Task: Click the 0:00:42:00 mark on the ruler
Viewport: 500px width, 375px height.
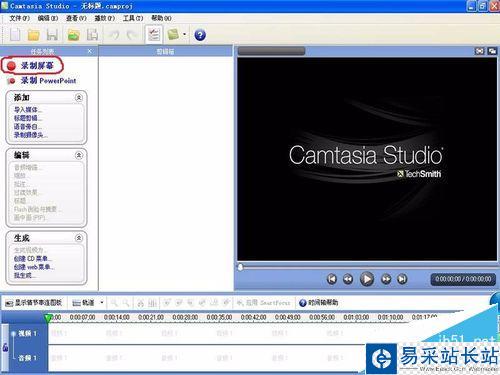Action: [253, 317]
